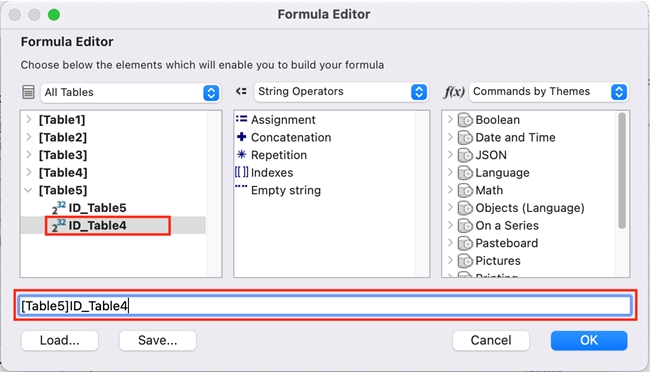650x372 pixels.
Task: Click the Indexes double-bracket icon
Action: click(x=241, y=172)
